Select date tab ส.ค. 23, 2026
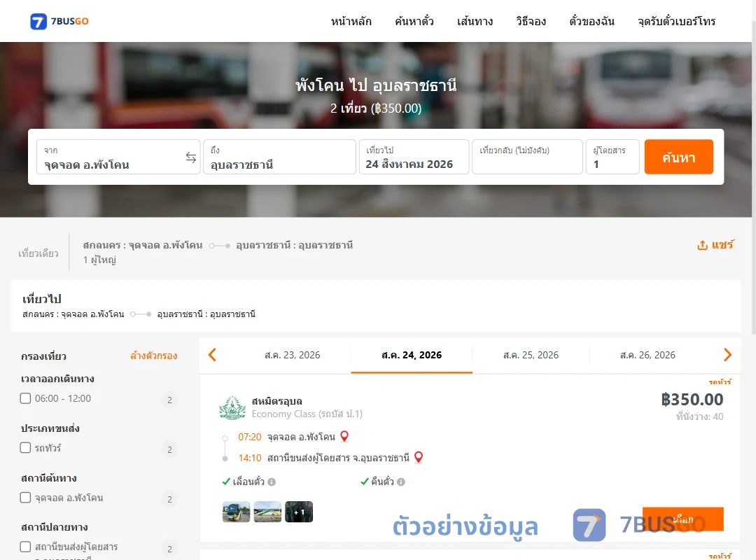 coord(292,356)
